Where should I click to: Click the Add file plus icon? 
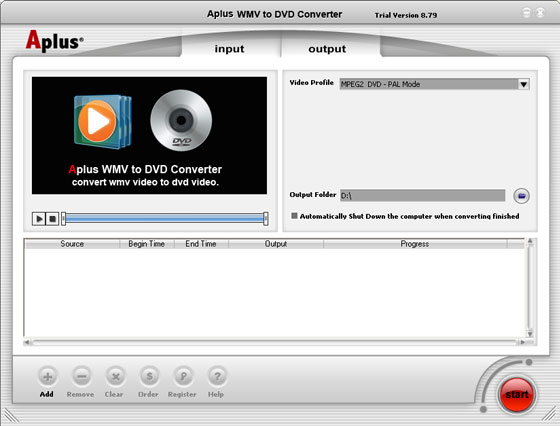(47, 376)
